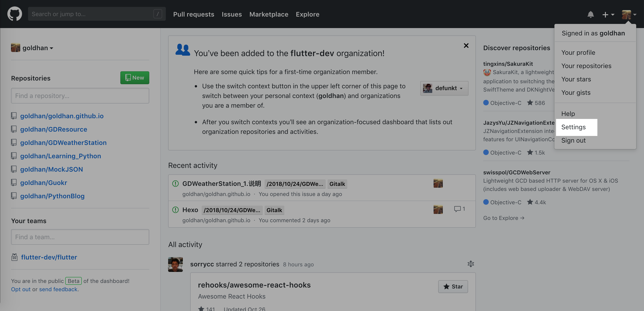644x311 pixels.
Task: Click the Beta badge in dashboard notice
Action: pos(73,281)
